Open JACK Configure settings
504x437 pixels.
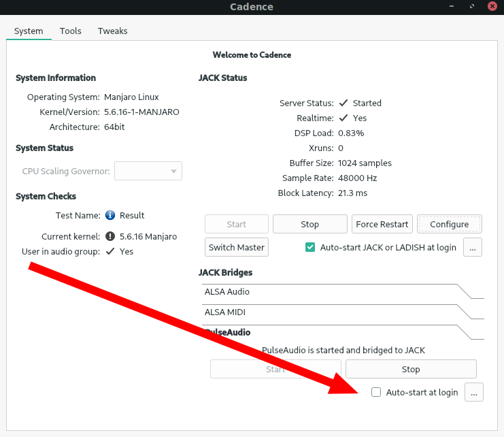[450, 224]
